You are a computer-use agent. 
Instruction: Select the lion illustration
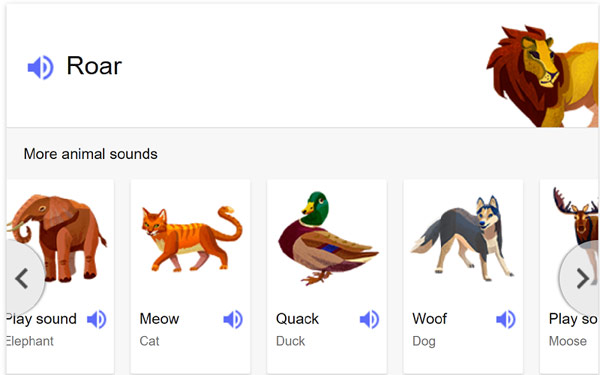coord(543,76)
